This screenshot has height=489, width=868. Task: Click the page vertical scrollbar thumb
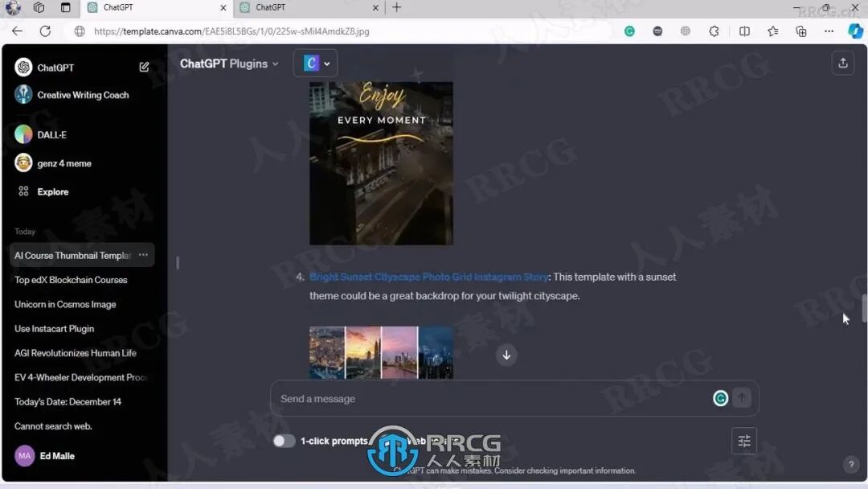click(x=863, y=308)
